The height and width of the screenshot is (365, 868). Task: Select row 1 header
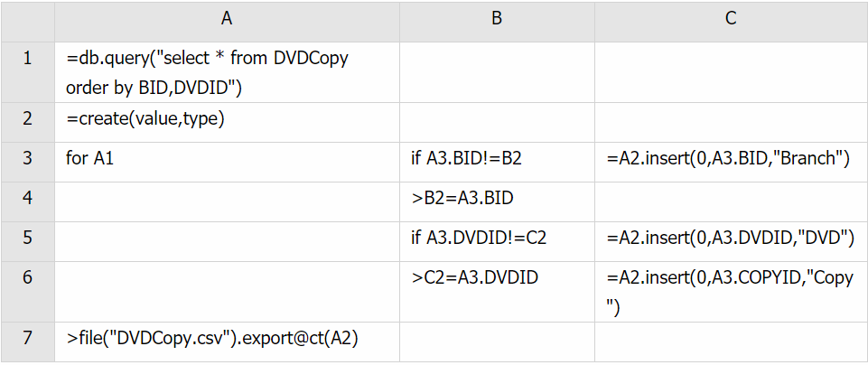(27, 72)
